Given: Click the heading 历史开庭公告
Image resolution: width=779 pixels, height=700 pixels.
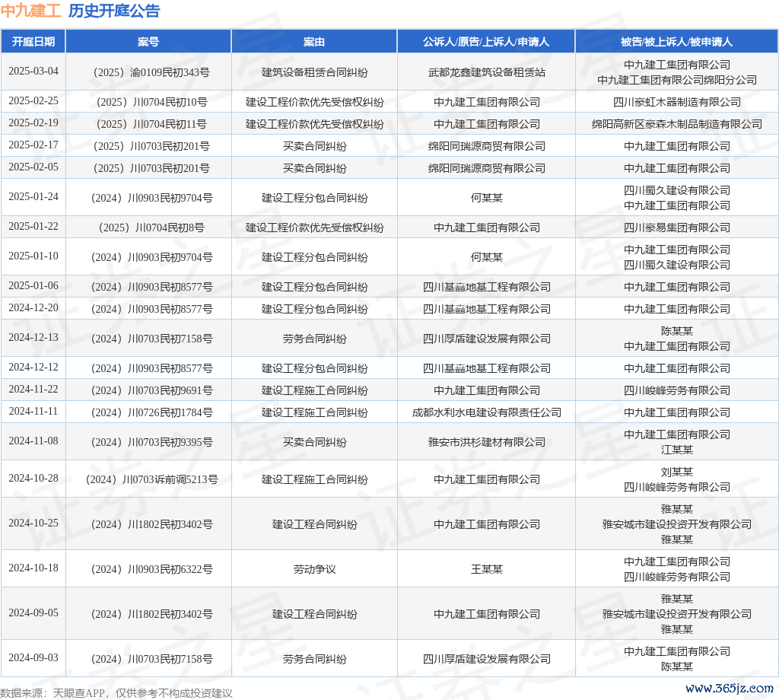Looking at the screenshot, I should click(114, 11).
